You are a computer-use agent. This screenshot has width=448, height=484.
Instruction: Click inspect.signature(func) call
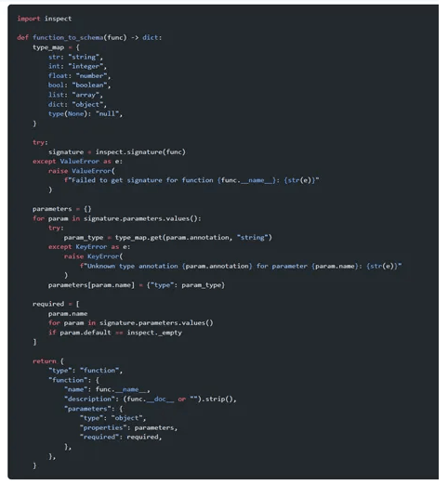(x=140, y=151)
